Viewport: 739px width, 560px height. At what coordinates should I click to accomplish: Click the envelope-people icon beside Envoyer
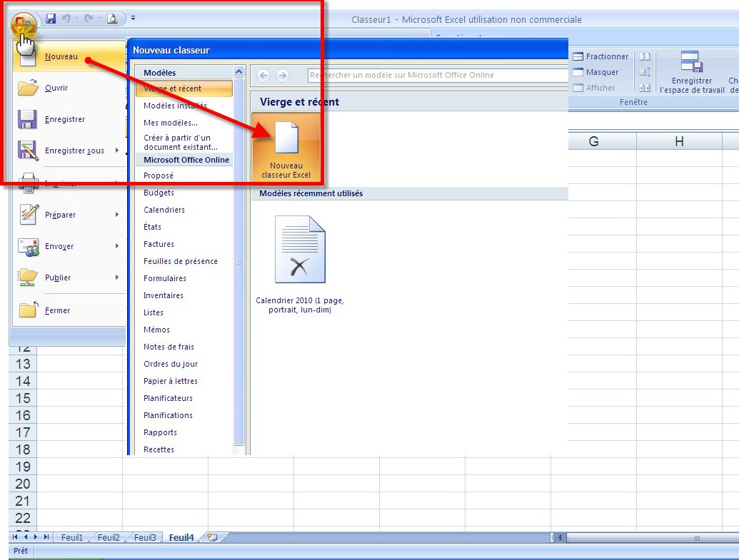click(x=28, y=246)
